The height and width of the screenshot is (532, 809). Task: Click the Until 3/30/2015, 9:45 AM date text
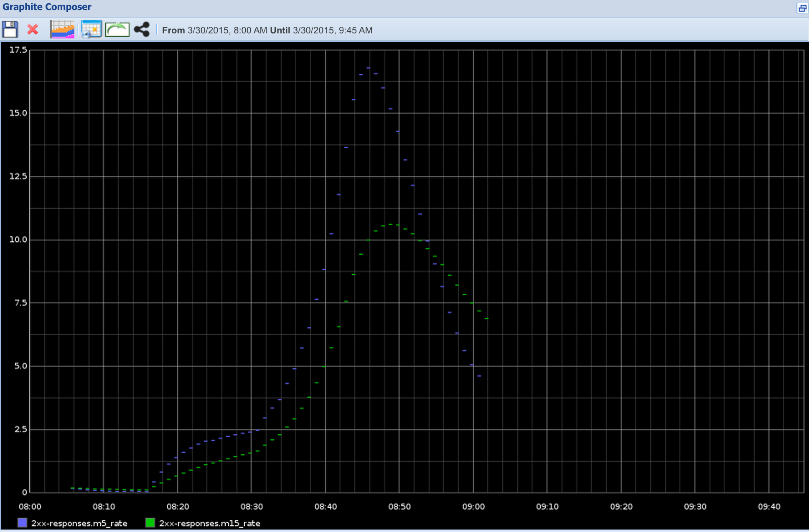(321, 30)
